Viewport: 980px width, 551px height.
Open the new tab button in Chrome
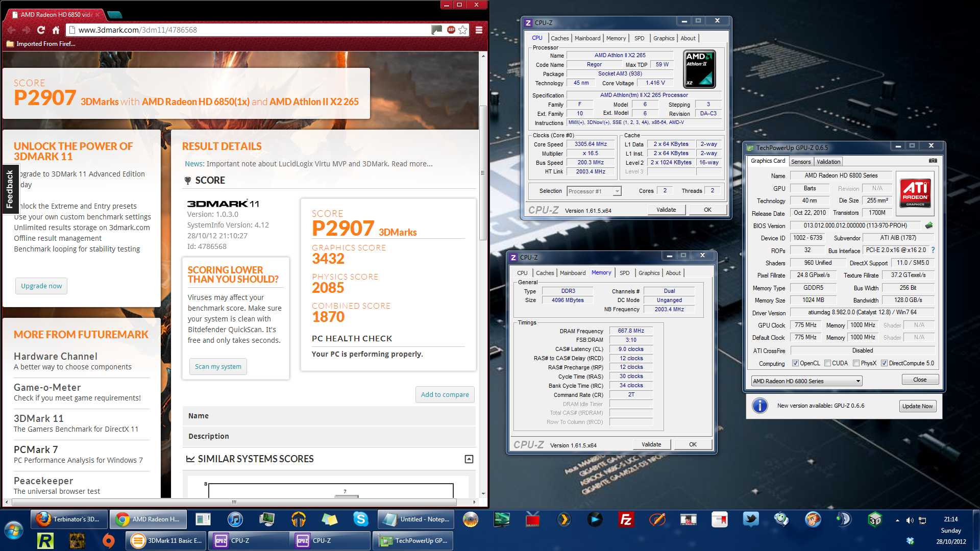114,14
